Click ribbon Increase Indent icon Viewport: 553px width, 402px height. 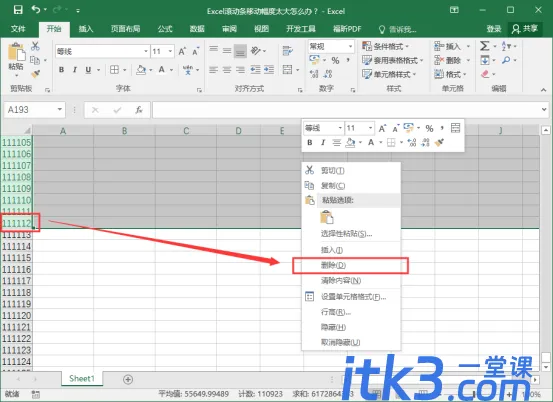tap(269, 70)
